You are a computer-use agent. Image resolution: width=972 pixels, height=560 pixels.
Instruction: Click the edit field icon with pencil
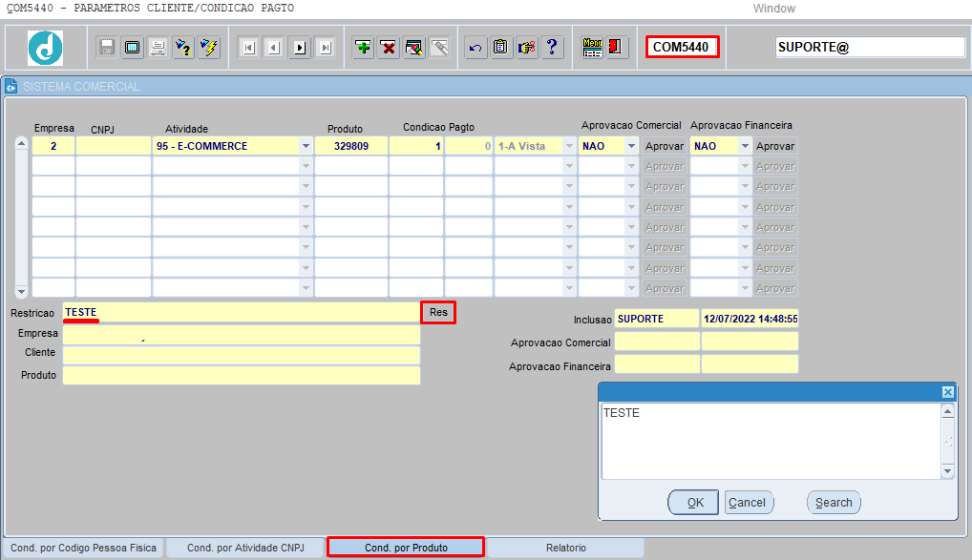tap(413, 47)
